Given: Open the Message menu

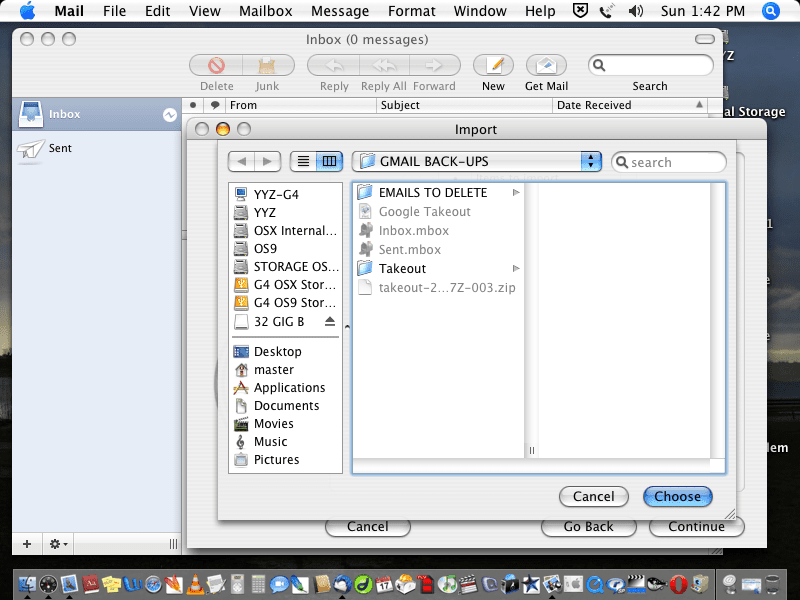Looking at the screenshot, I should point(340,11).
